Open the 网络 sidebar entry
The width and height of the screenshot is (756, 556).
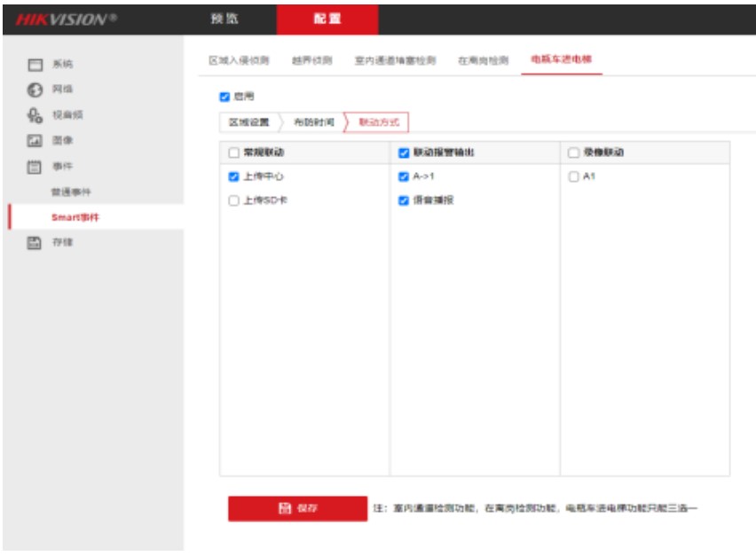62,90
